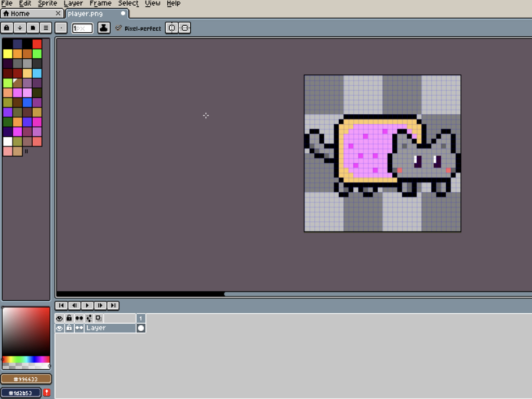
Task: Toggle continuous mode in the timeline header
Action: click(79, 318)
